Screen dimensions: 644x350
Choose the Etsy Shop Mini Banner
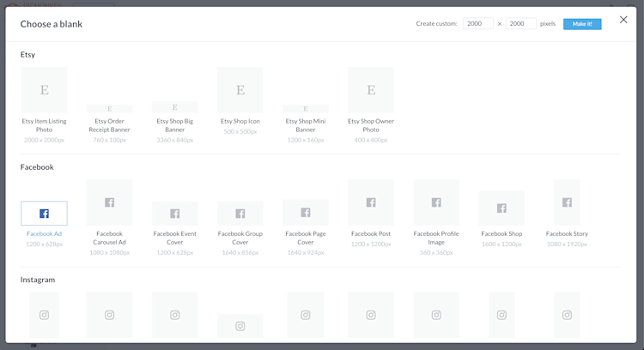(306, 109)
